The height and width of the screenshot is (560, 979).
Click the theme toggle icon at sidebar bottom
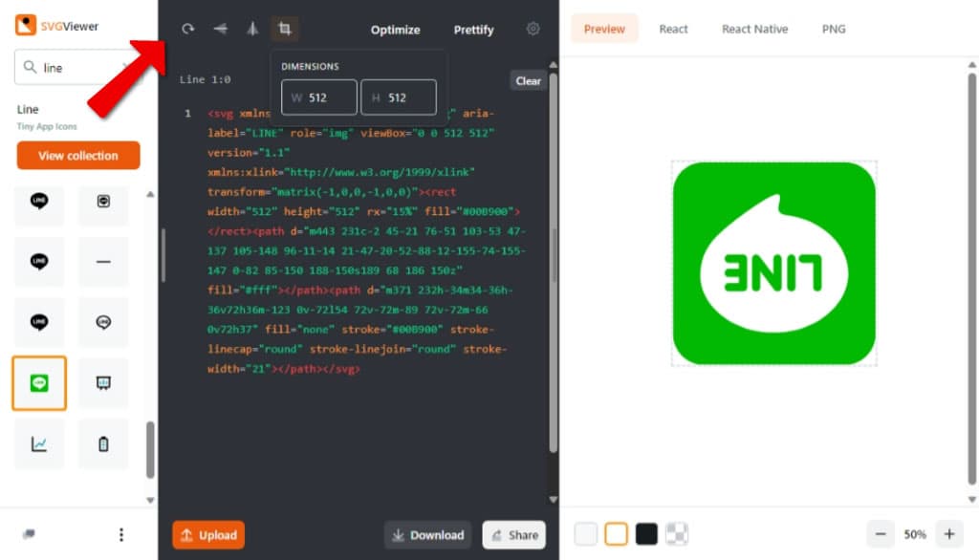pos(29,534)
